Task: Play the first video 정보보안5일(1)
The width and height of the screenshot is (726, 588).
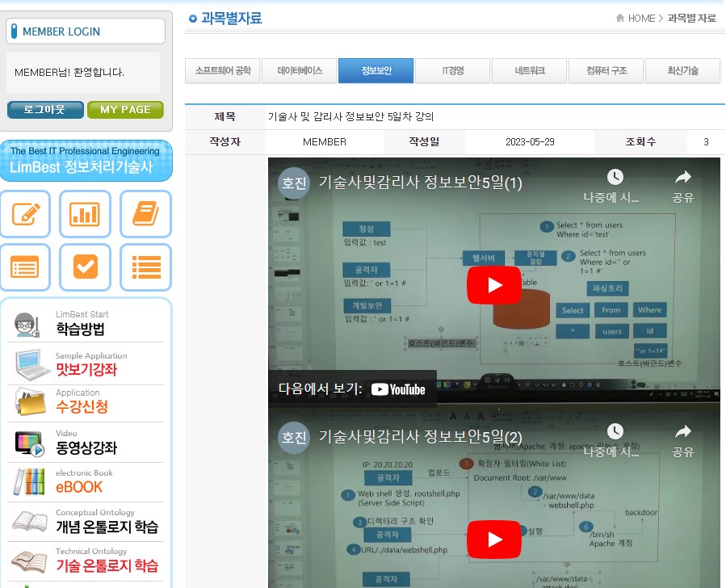Action: coord(494,285)
